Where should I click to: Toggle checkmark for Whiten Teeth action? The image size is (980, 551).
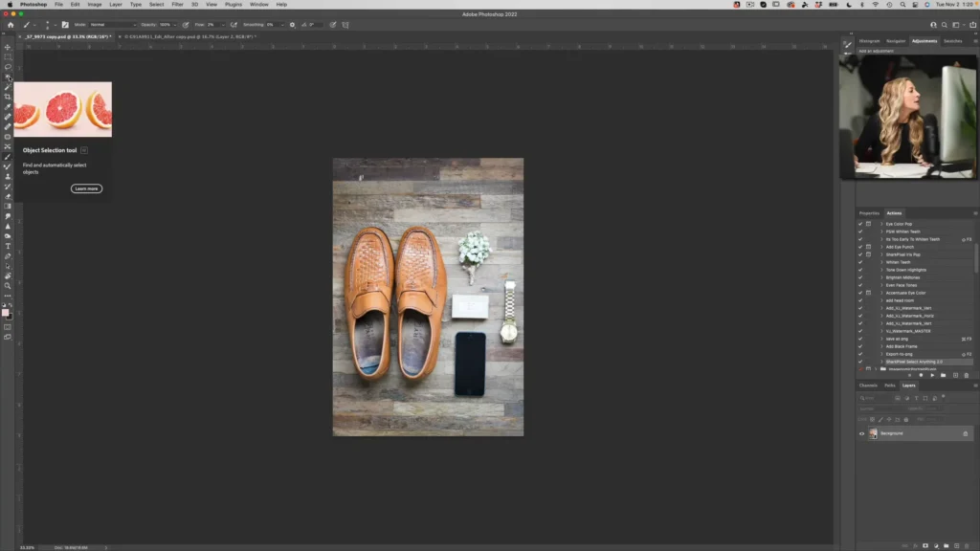tap(860, 262)
